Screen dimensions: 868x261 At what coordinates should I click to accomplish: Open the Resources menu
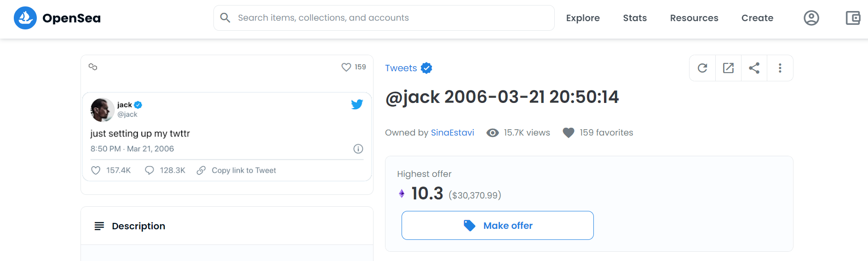point(694,18)
